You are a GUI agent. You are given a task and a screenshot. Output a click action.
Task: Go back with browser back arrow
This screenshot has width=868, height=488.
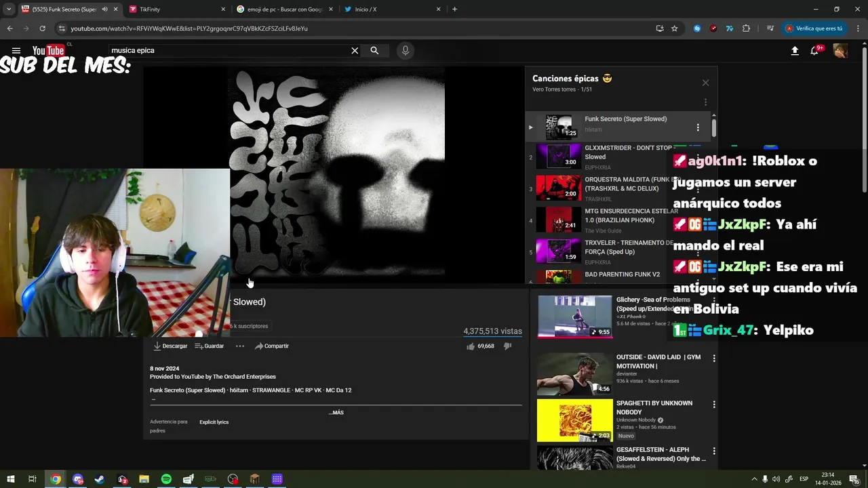click(x=9, y=28)
